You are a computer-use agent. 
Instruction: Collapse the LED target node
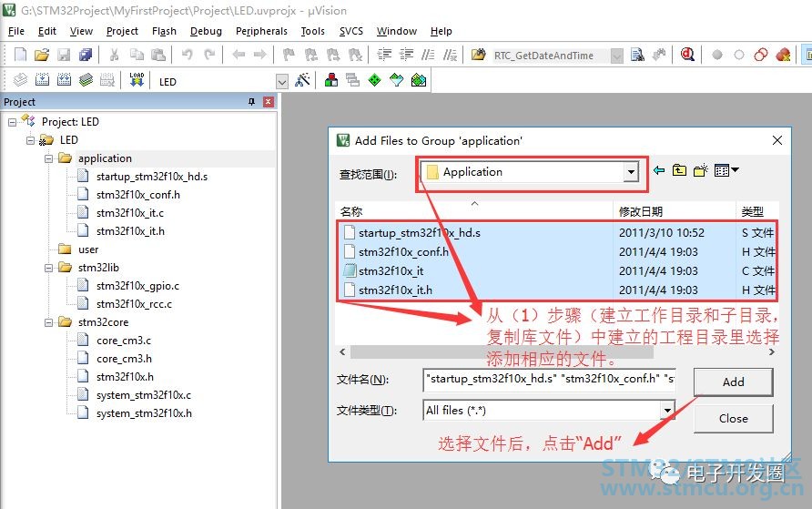[x=31, y=141]
